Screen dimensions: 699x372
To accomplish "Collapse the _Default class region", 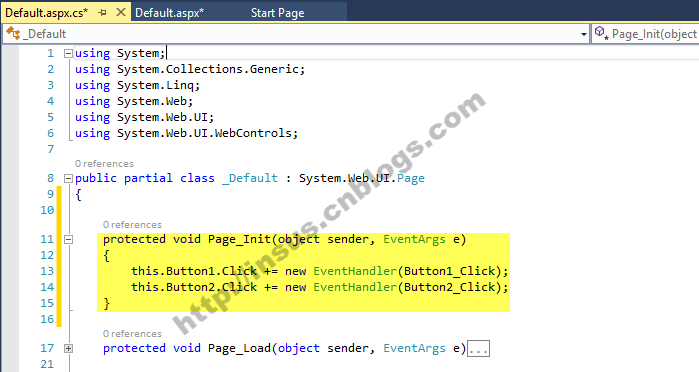I will click(x=68, y=178).
